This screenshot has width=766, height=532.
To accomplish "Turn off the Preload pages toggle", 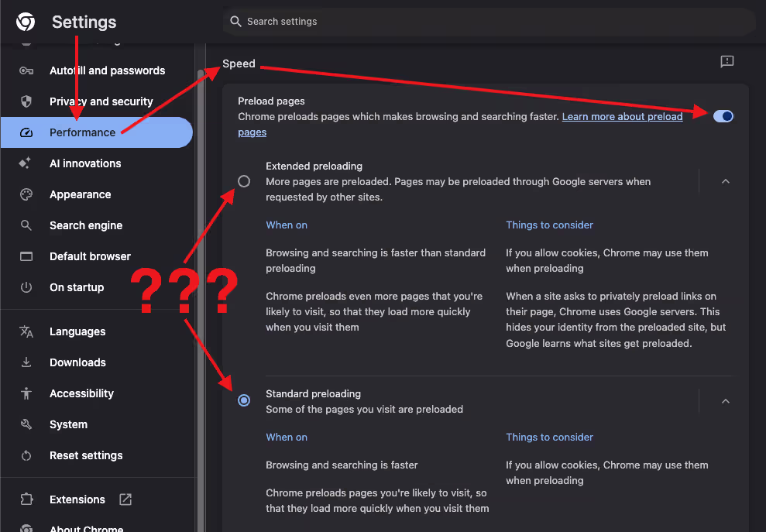I will click(723, 116).
